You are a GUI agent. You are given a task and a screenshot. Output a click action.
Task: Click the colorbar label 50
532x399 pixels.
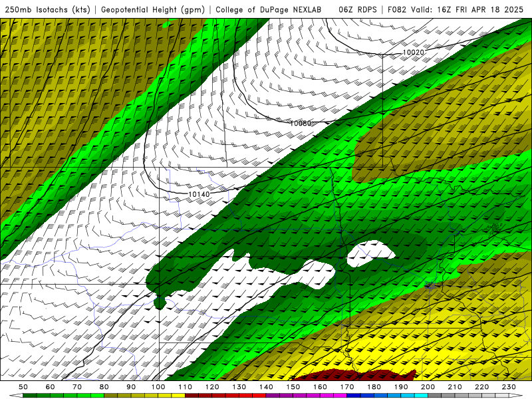pyautogui.click(x=23, y=387)
